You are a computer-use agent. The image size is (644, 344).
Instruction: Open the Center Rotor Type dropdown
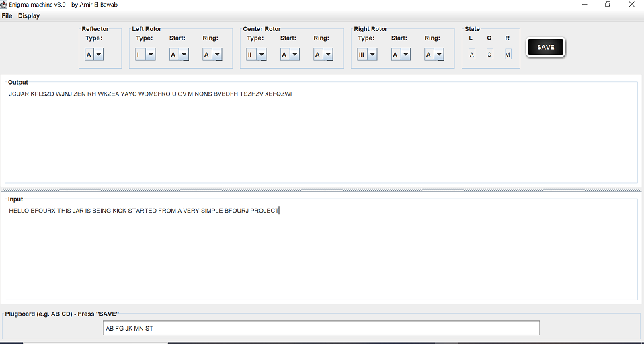[256, 55]
